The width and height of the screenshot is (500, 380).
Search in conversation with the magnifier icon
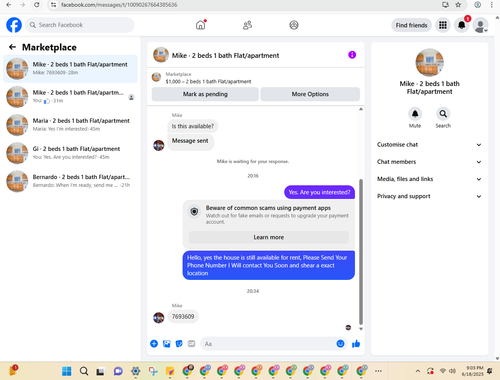(x=443, y=114)
